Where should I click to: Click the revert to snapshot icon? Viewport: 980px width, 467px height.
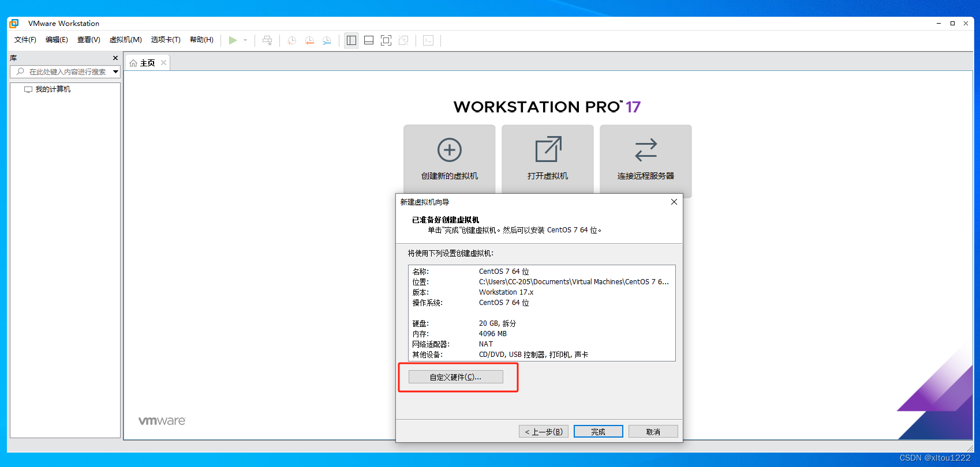point(309,40)
